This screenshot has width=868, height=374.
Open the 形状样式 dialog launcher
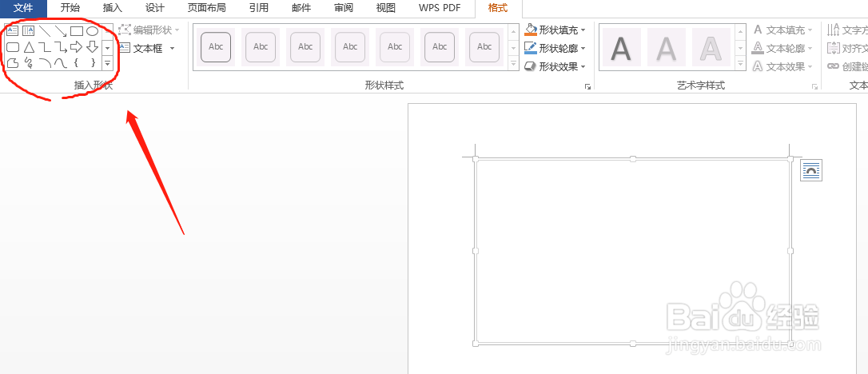click(x=588, y=87)
